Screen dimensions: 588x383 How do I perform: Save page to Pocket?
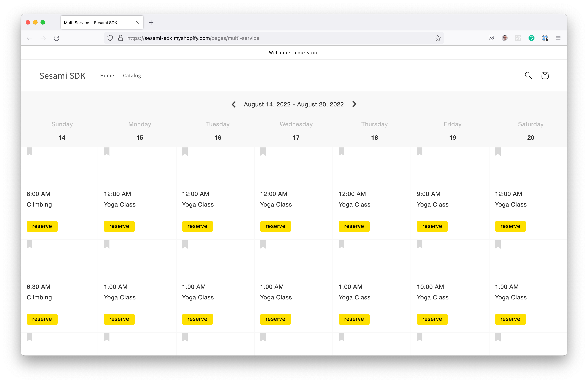[491, 38]
